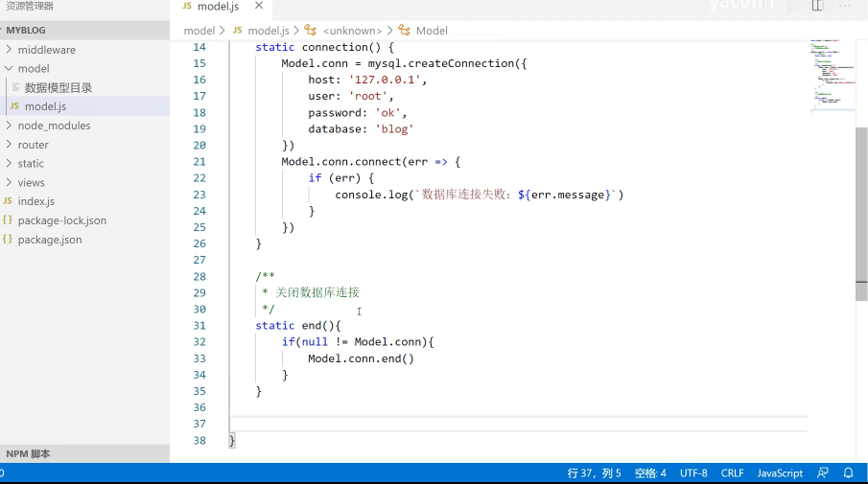
Task: Open cursor position 行 37, 列 5
Action: 594,472
